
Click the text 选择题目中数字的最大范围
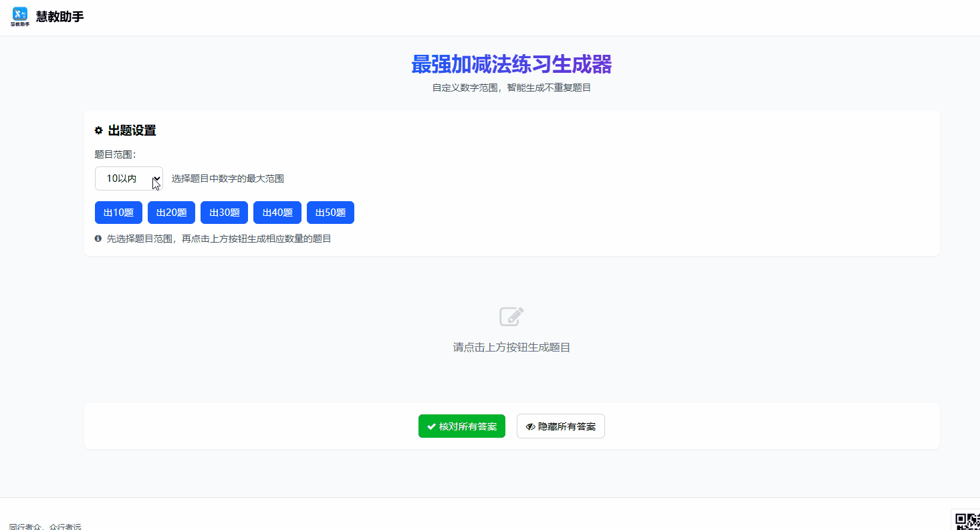coord(228,179)
